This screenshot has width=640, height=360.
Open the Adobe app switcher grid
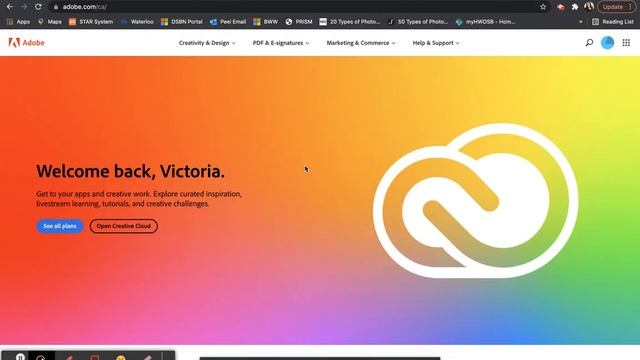[626, 42]
